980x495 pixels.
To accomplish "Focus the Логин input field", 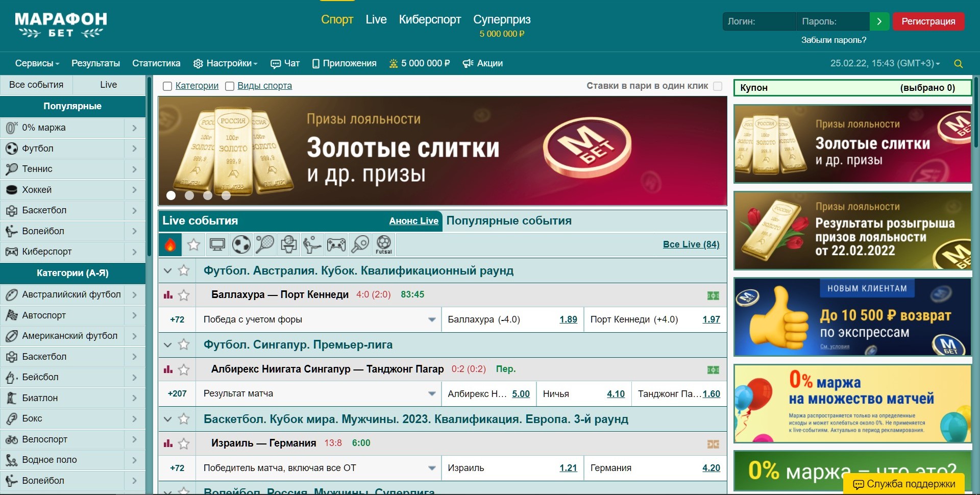I will pyautogui.click(x=759, y=21).
